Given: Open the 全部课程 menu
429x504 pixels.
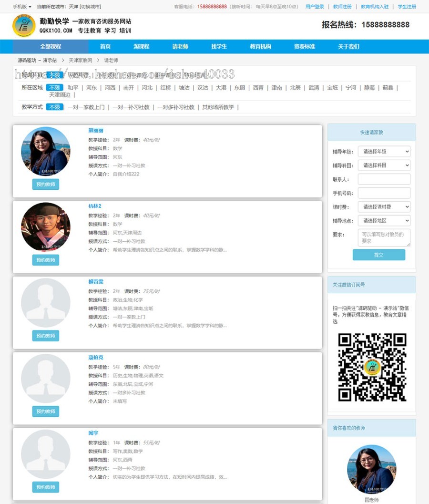Looking at the screenshot, I should tap(51, 47).
